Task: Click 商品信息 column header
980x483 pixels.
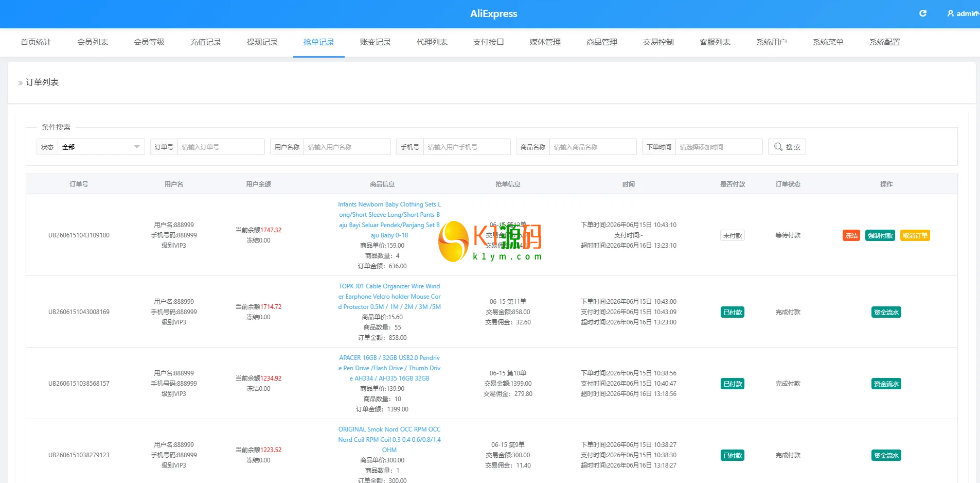Action: pos(382,184)
